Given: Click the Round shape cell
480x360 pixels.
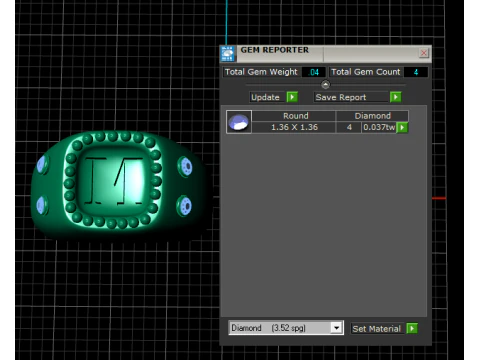Looking at the screenshot, I should (x=294, y=116).
